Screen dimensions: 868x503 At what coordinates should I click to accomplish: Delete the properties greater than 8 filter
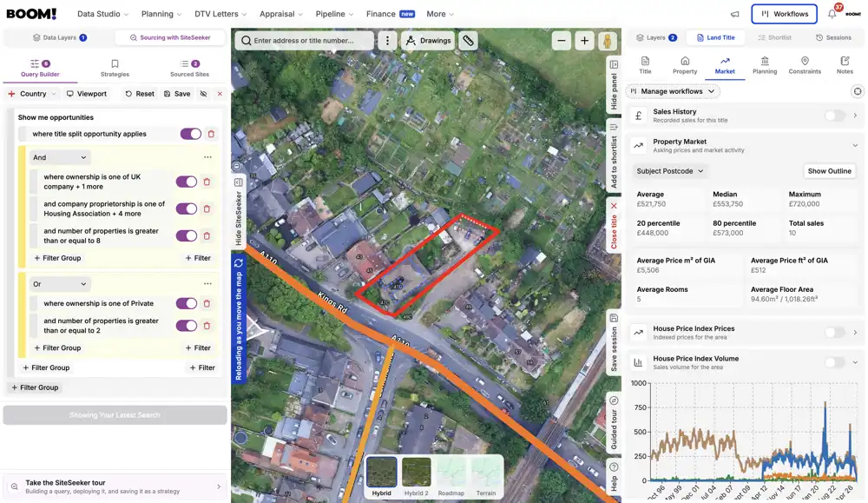(x=207, y=236)
